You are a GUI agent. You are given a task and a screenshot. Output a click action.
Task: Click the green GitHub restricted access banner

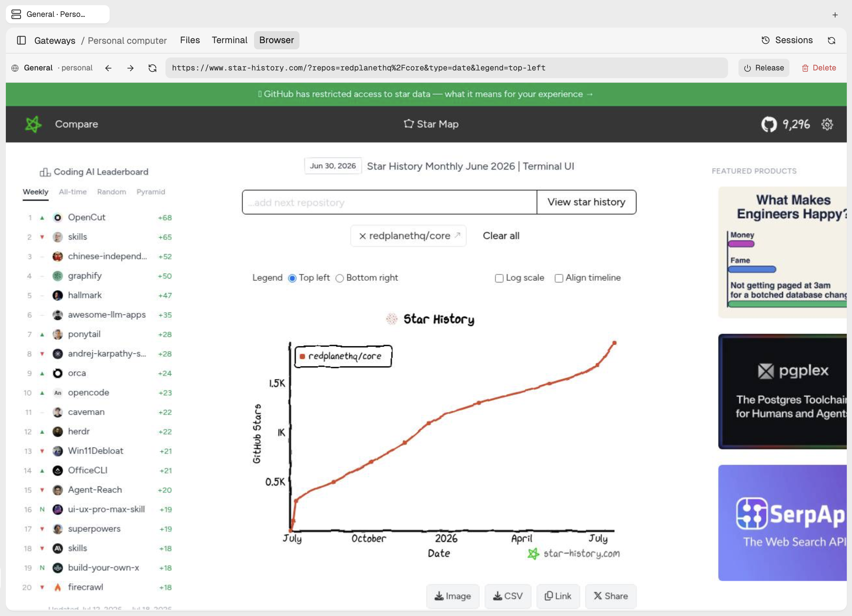426,94
